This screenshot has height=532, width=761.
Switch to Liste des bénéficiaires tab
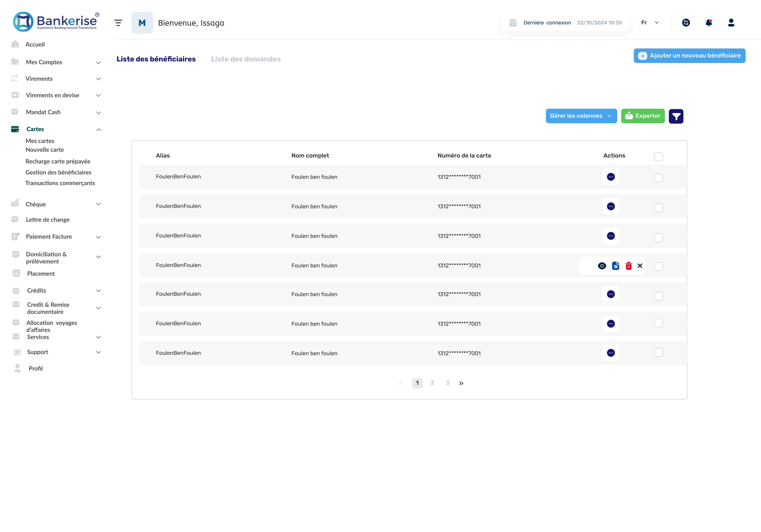(156, 59)
